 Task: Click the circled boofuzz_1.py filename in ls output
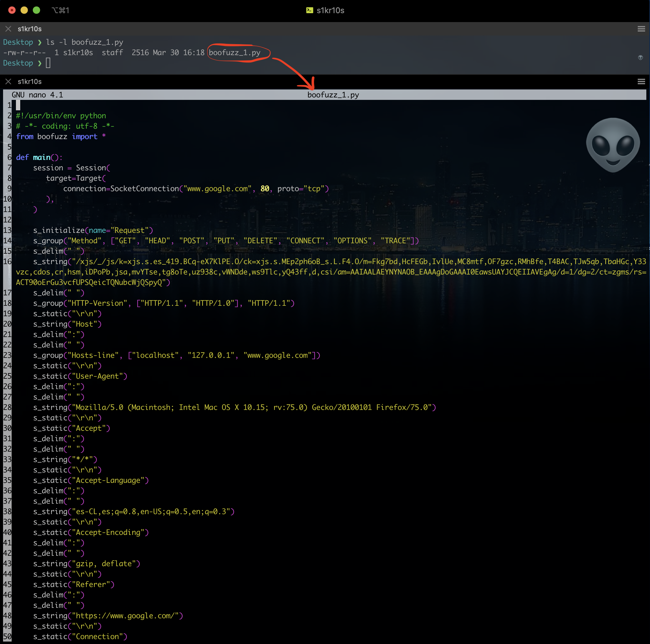[235, 53]
